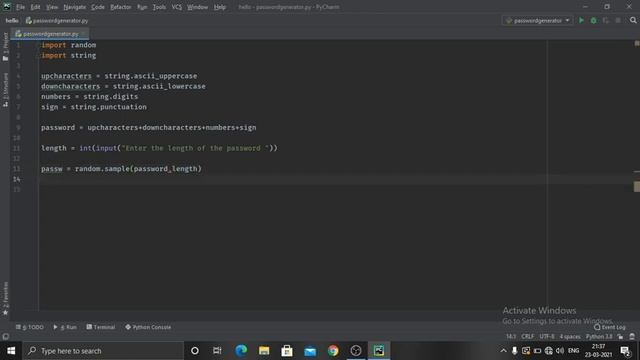Open Google Chrome from the taskbar
640x360 pixels.
point(333,351)
